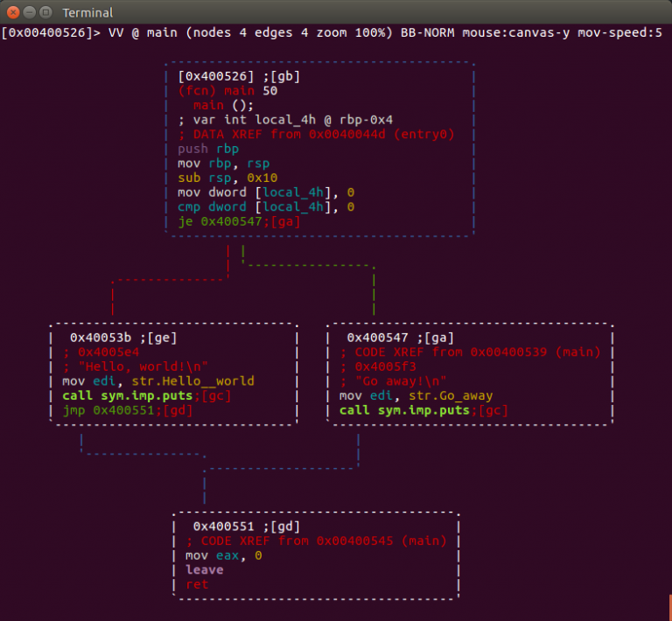Minimize the Terminal window

click(x=28, y=12)
